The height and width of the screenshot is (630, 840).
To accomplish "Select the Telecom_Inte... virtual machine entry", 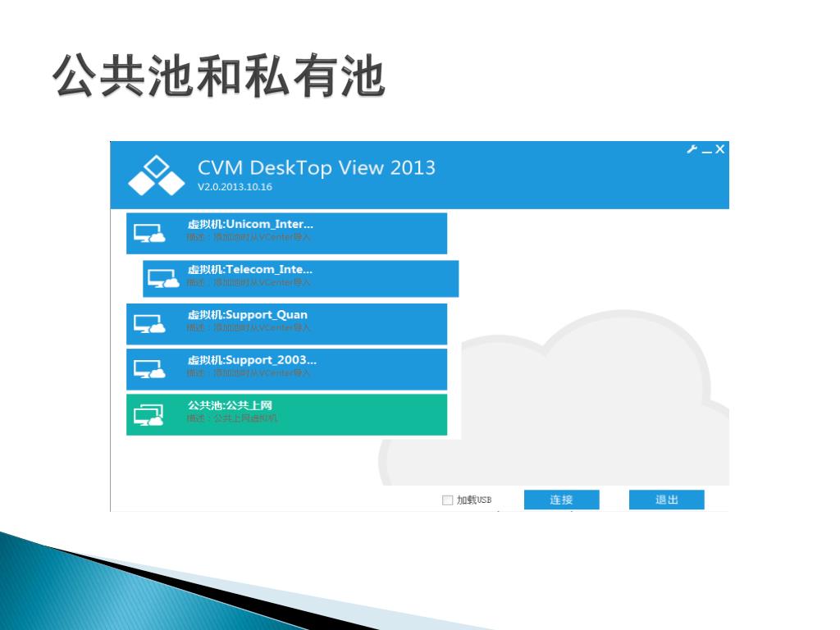I will (x=300, y=279).
